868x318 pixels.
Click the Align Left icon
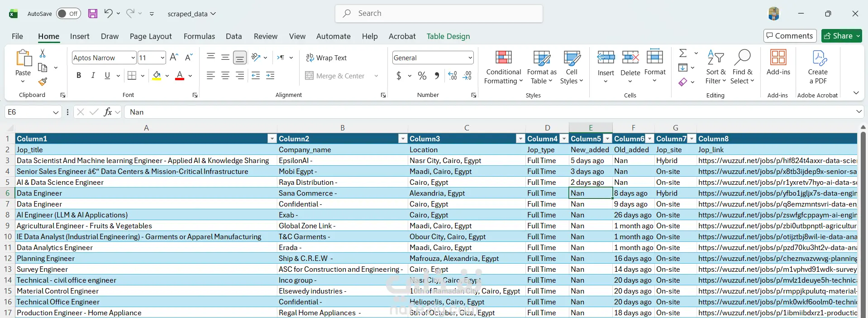point(210,76)
